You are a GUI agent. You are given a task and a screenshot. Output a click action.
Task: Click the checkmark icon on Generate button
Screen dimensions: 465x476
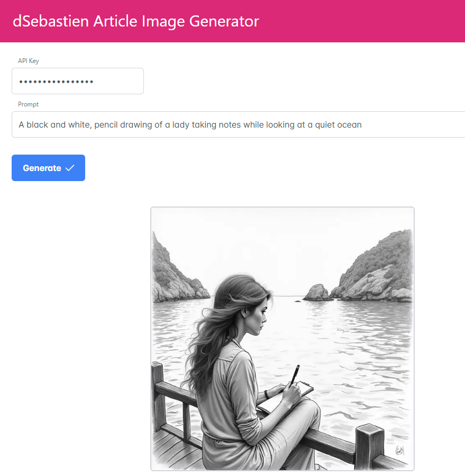[70, 168]
